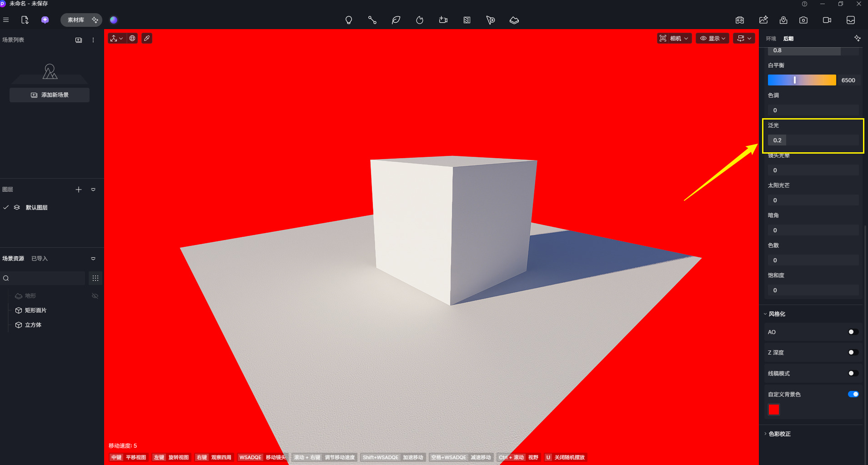This screenshot has width=868, height=465.
Task: Click the camera screenshot icon
Action: click(803, 20)
